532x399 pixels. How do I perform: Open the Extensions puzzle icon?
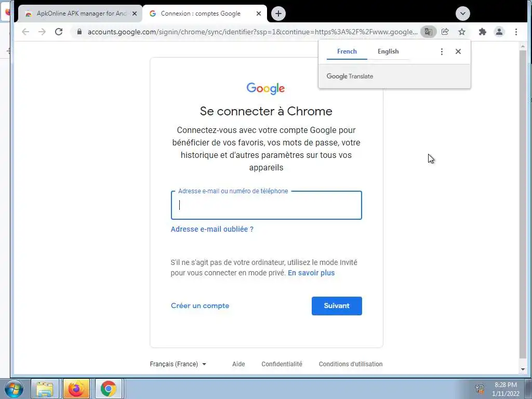(x=483, y=32)
